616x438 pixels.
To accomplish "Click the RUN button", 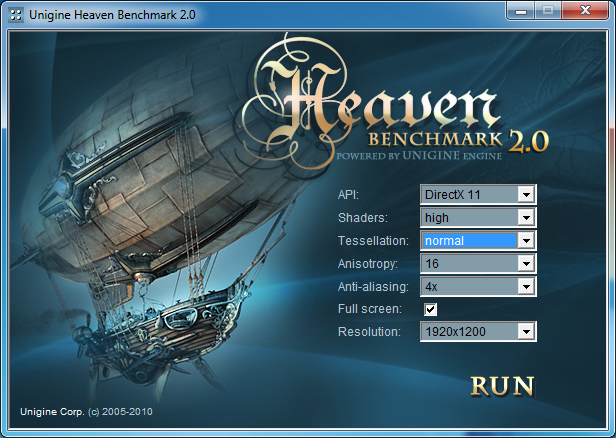I will coord(502,386).
